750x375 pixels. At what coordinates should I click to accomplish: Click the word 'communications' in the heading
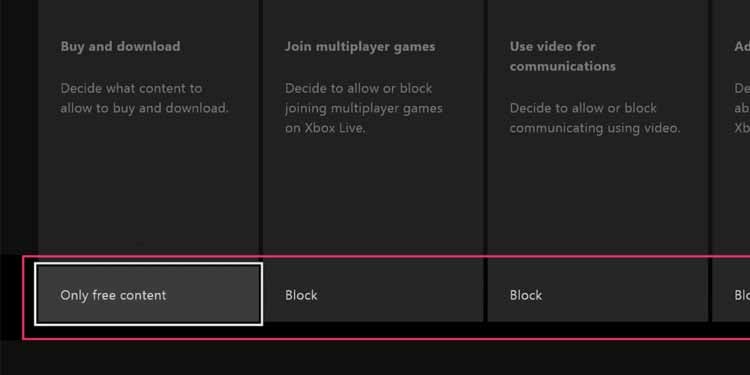[x=562, y=66]
